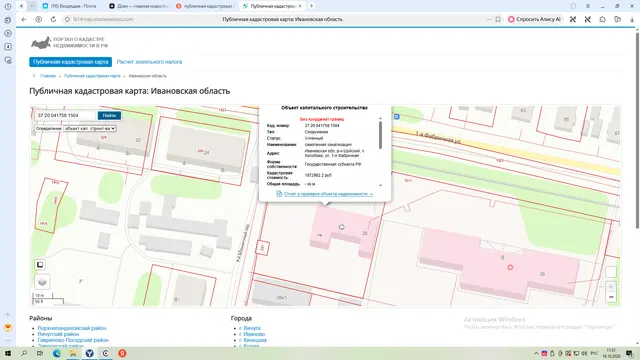Open the red Yandex icon on taskbar

point(122,353)
